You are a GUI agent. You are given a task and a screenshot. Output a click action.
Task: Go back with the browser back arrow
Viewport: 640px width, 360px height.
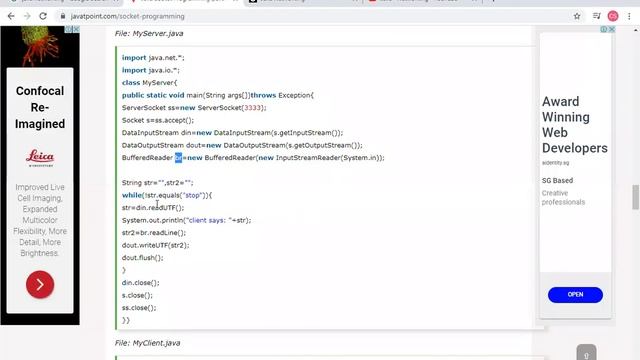tap(11, 16)
